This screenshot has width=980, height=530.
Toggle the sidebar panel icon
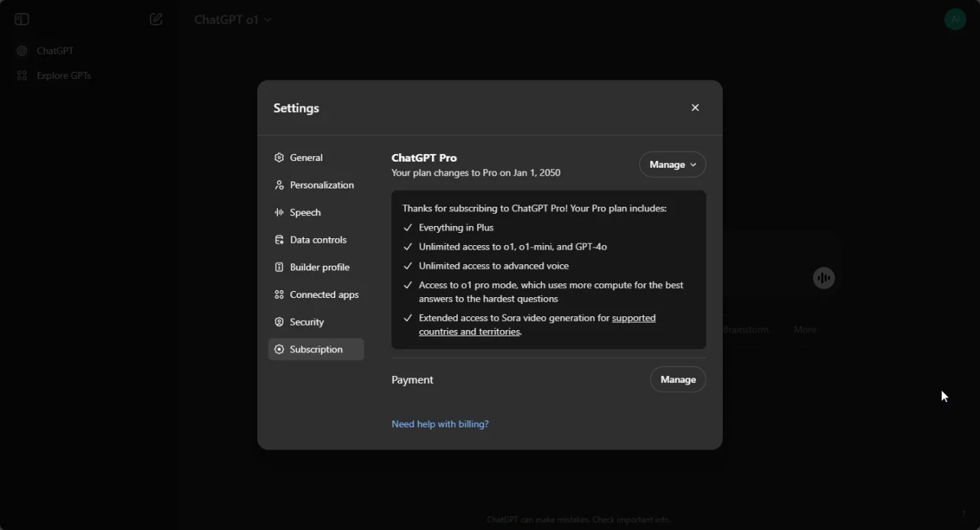pos(21,19)
